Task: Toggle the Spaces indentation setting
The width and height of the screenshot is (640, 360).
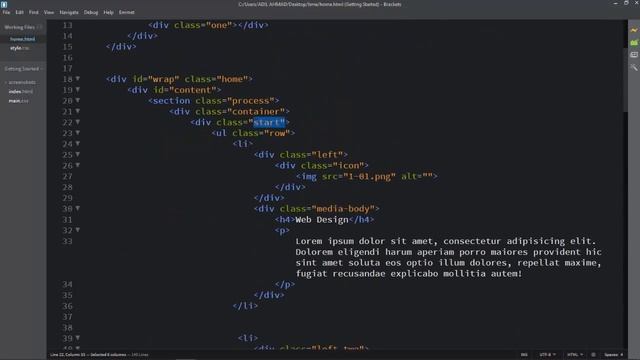Action: coord(613,355)
